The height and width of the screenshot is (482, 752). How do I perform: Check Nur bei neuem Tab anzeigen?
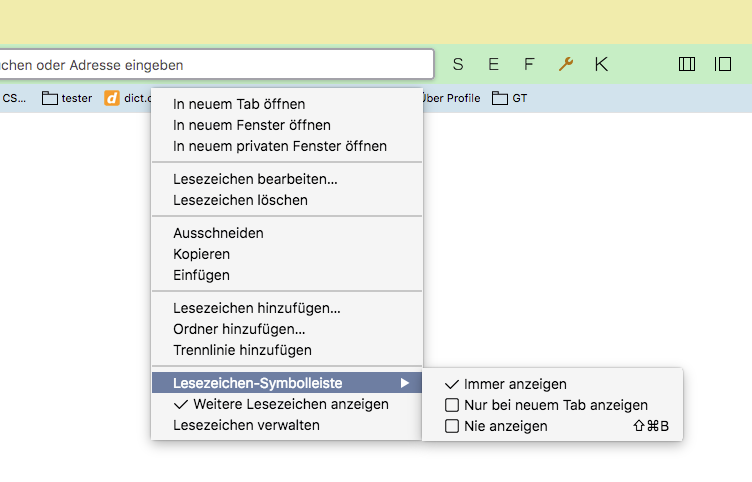click(555, 405)
